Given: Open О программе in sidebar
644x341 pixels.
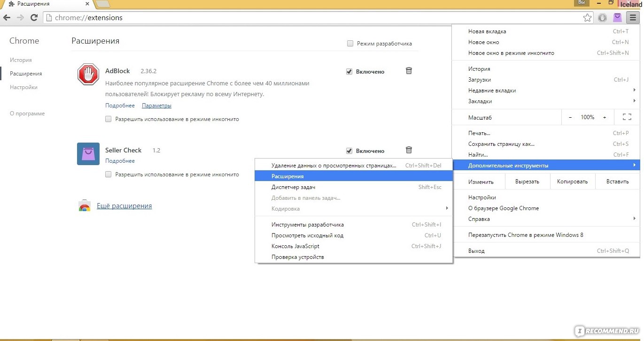Looking at the screenshot, I should point(27,114).
